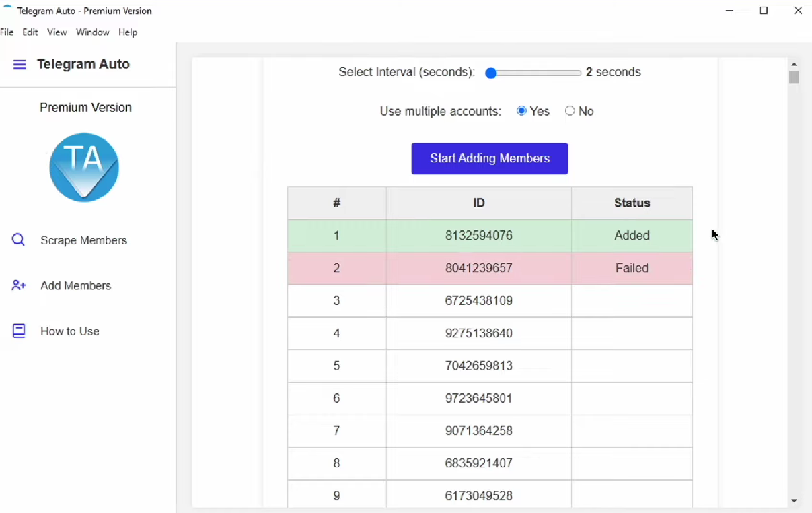Image resolution: width=812 pixels, height=513 pixels.
Task: Open the File menu
Action: [7, 32]
